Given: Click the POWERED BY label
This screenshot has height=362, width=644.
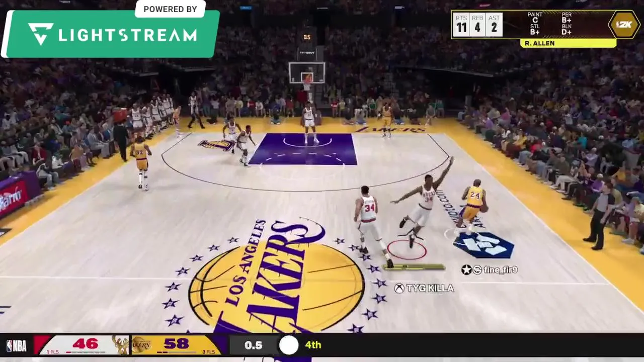Looking at the screenshot, I should tap(170, 9).
